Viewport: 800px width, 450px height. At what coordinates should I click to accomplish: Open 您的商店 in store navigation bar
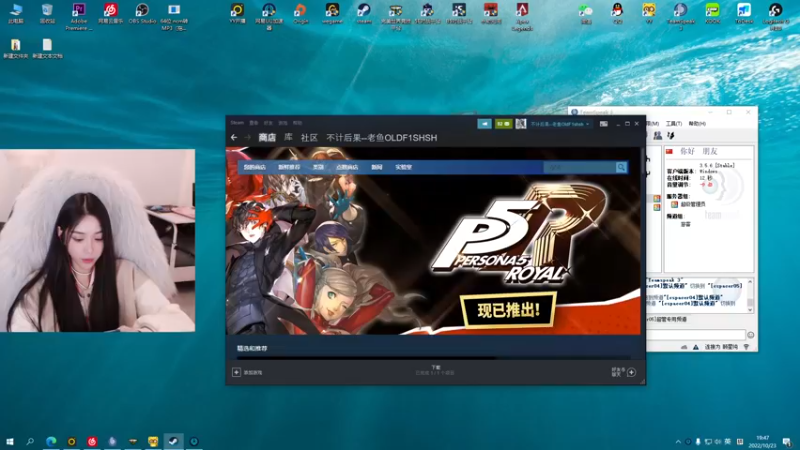254,167
